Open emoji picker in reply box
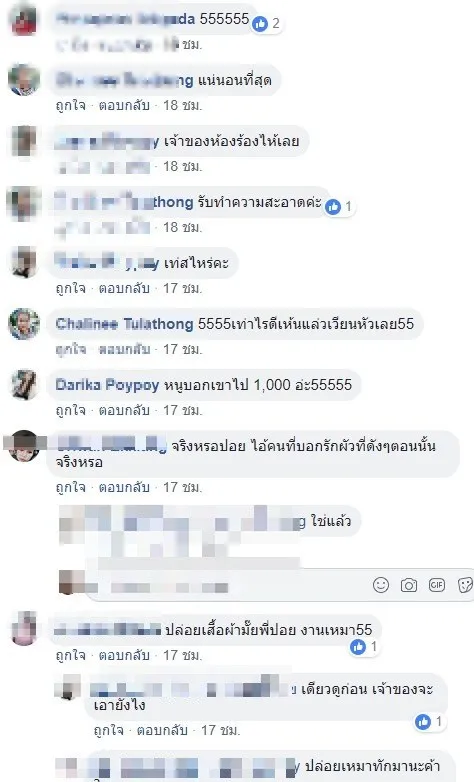Viewport: 474px width, 782px height. coord(381,585)
